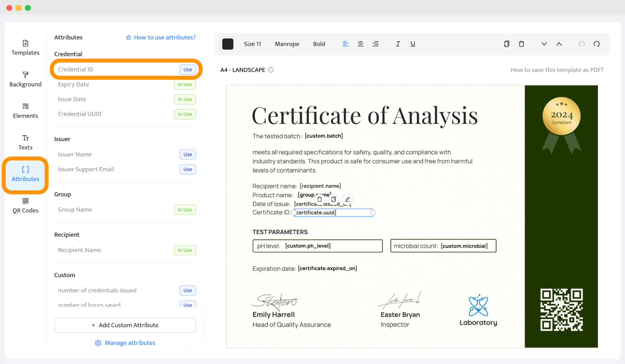Redo the last action
The width and height of the screenshot is (625, 364).
point(597,44)
